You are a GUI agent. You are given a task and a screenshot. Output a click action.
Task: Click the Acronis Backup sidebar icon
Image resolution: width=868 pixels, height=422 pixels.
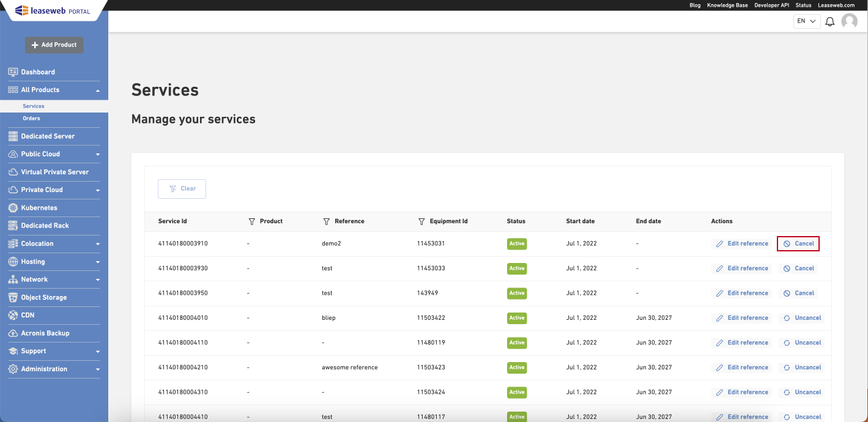coord(12,333)
